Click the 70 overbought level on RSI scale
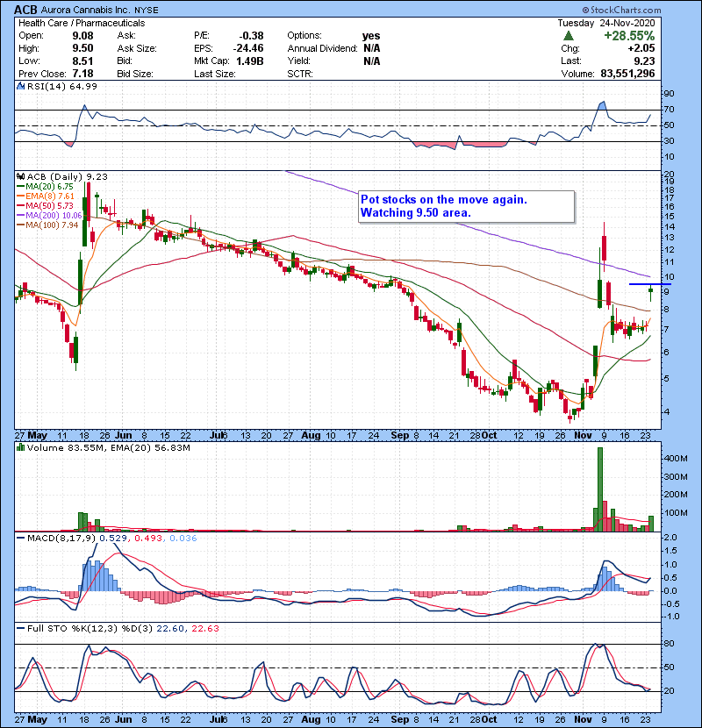702x728 pixels. [x=670, y=110]
